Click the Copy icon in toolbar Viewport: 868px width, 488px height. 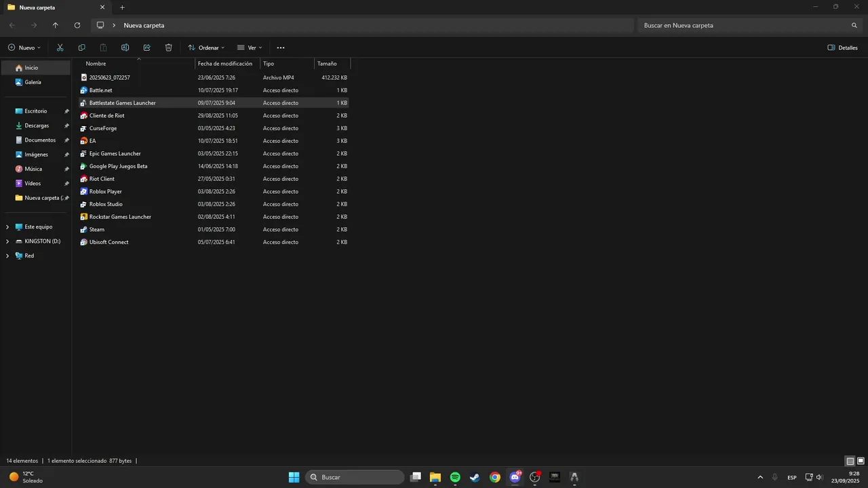coord(81,47)
